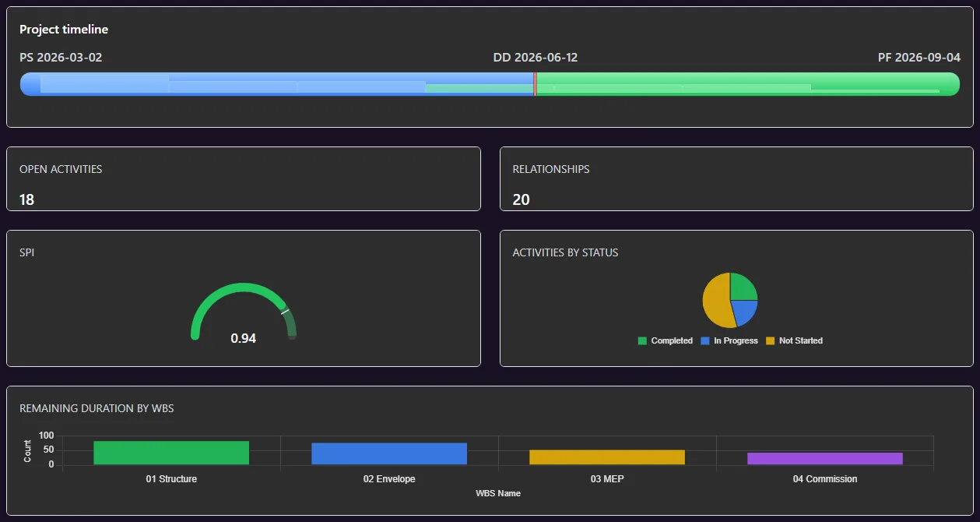Click the blue In Progress pie slice
Viewport: 980px width, 522px height.
(x=743, y=312)
